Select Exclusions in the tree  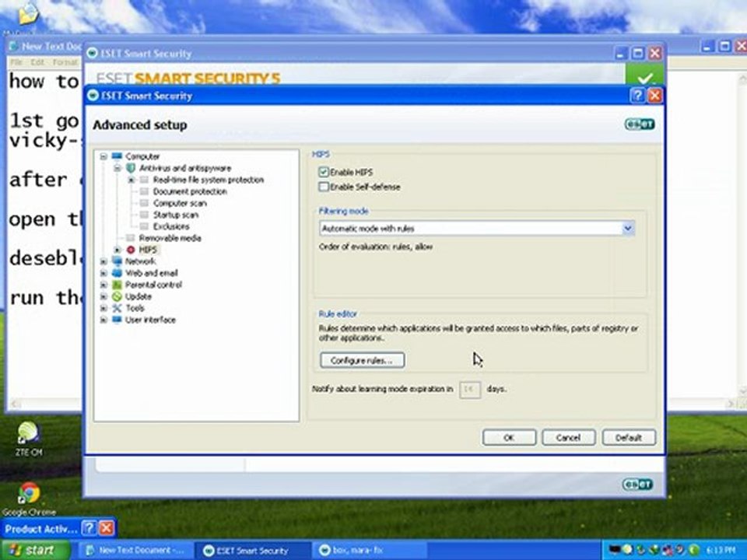tap(171, 226)
